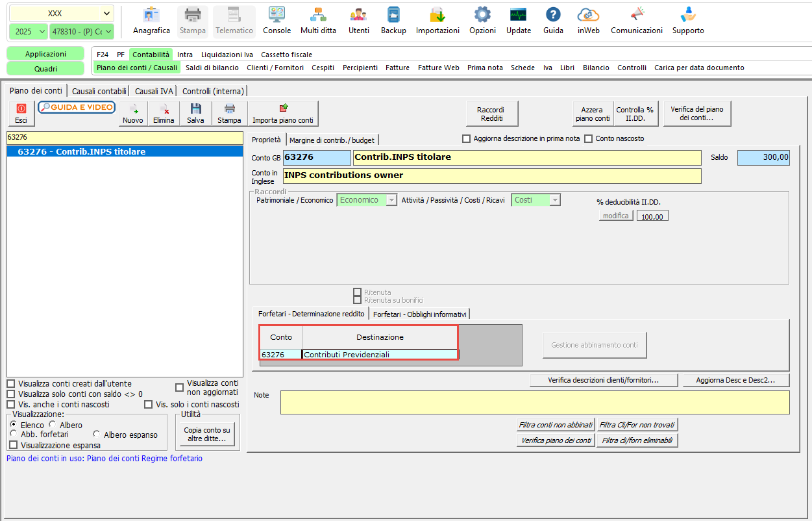
Task: Click the Esci exit icon
Action: pos(21,114)
